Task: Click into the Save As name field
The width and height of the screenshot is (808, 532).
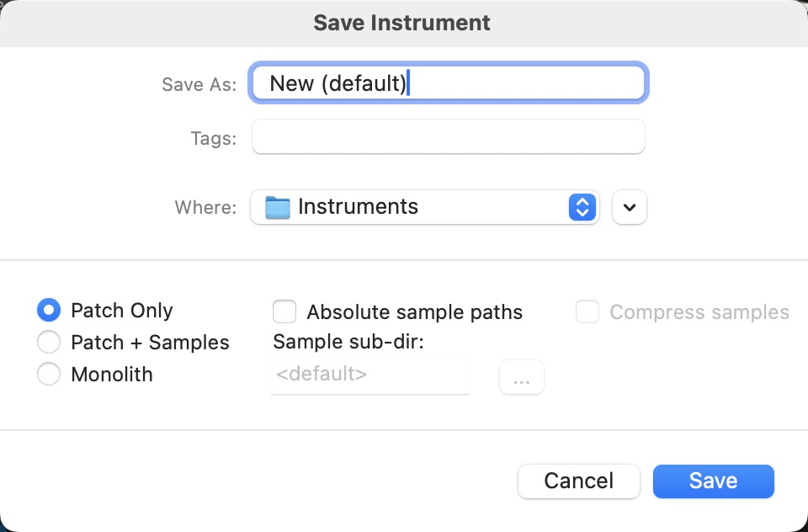Action: (x=448, y=82)
